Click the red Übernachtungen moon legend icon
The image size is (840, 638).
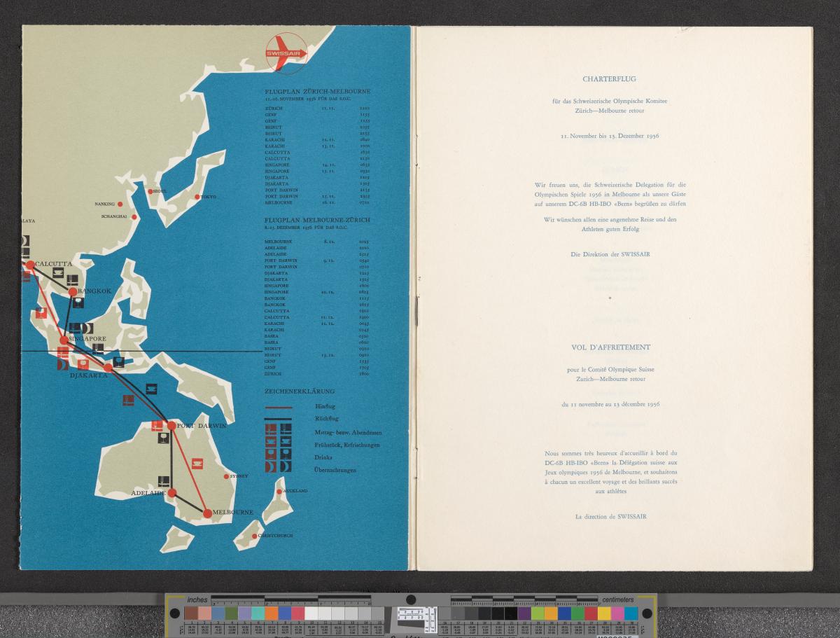[271, 466]
